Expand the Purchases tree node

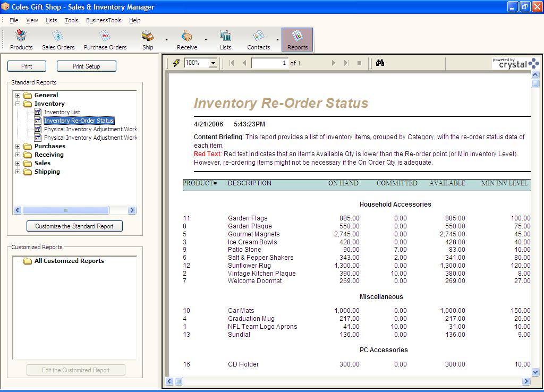point(18,147)
